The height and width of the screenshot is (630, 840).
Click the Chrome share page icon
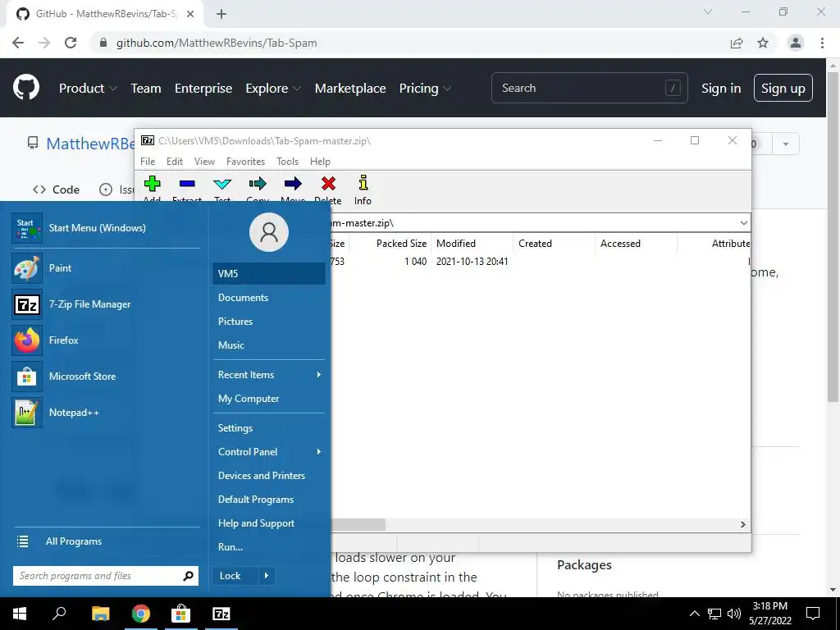tap(737, 43)
